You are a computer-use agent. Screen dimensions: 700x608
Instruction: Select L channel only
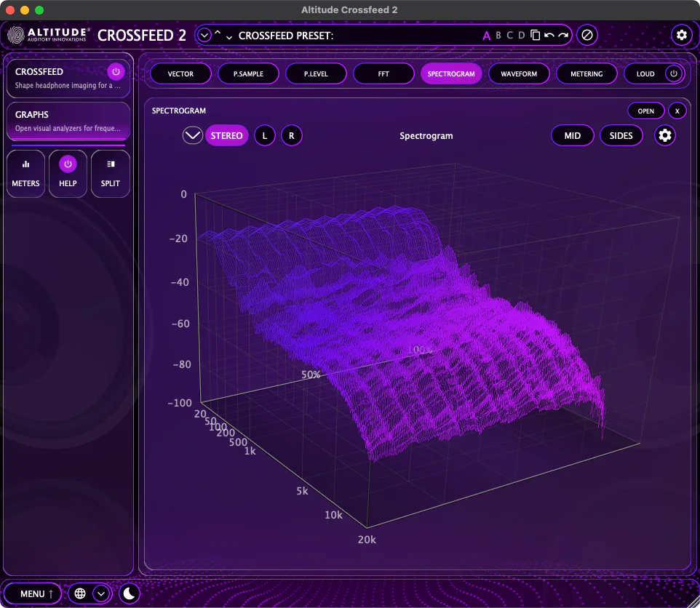pyautogui.click(x=265, y=135)
